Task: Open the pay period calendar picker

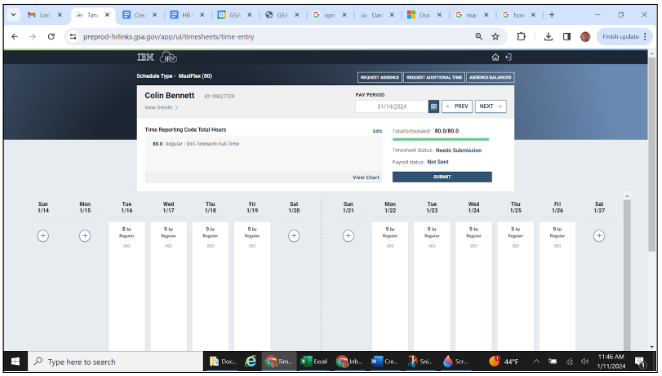Action: pyautogui.click(x=434, y=106)
